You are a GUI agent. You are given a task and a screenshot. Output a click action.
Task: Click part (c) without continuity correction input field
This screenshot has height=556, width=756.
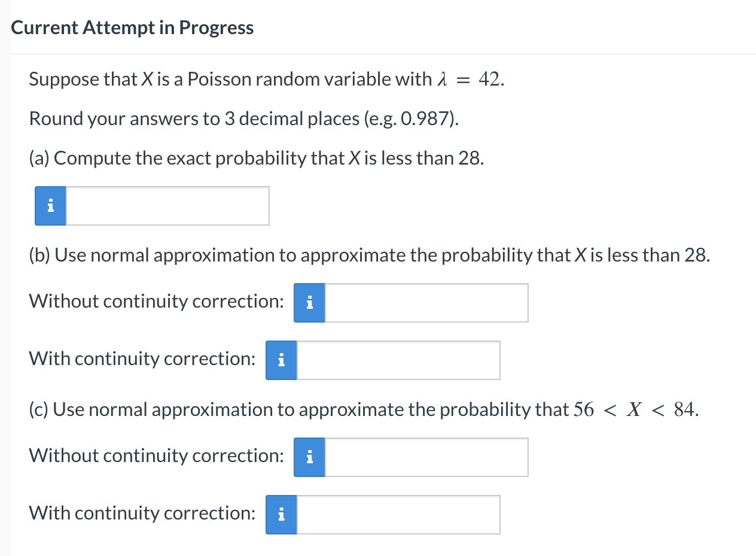(x=426, y=457)
